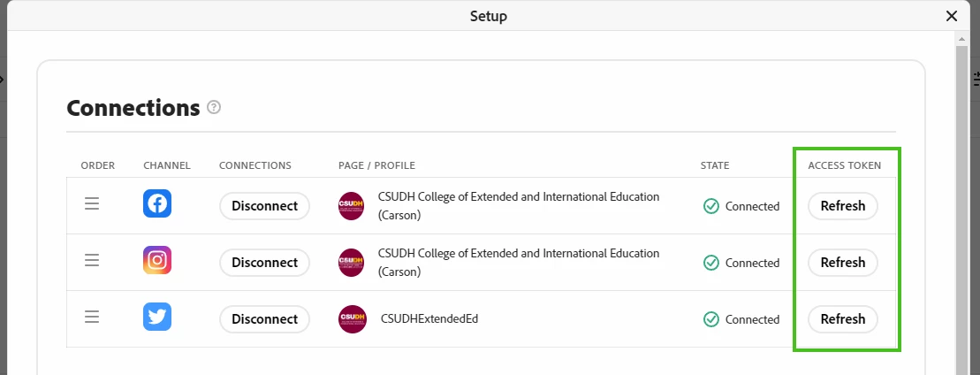
Task: Click the Connected status check in Twitter row
Action: [x=711, y=319]
